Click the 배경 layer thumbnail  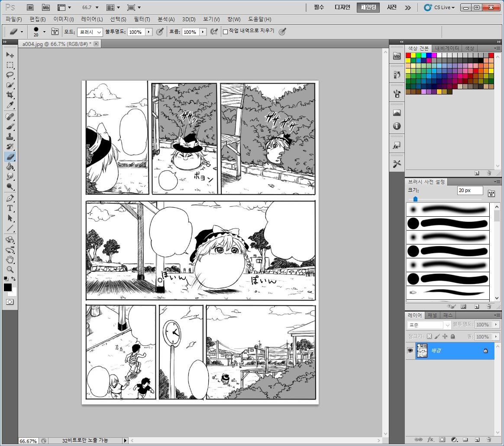point(422,350)
